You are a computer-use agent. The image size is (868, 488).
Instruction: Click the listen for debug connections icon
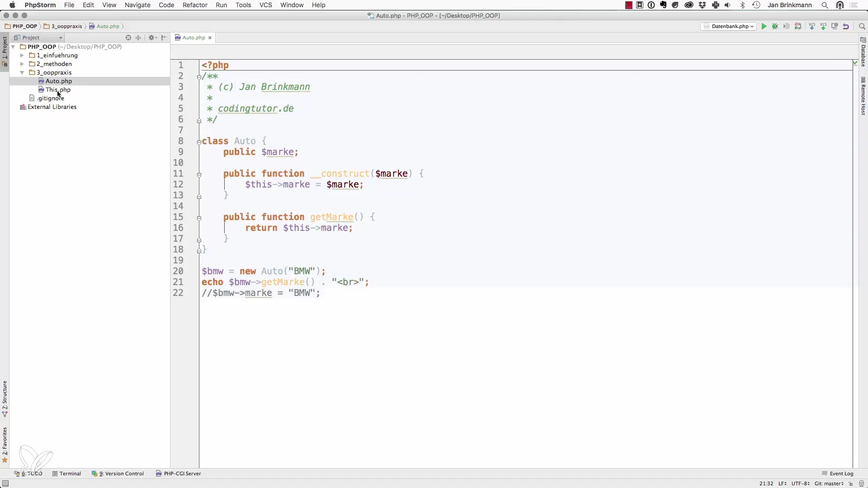[x=798, y=27]
